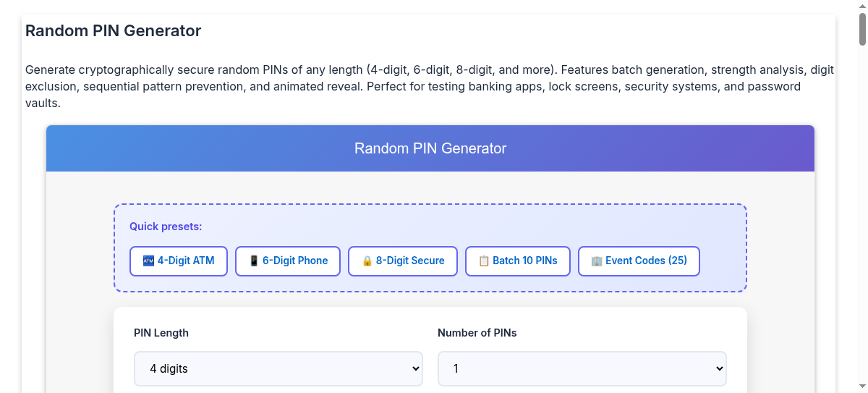This screenshot has width=868, height=393.
Task: Click the padlock icon on the 8-Digit preset
Action: (x=367, y=261)
